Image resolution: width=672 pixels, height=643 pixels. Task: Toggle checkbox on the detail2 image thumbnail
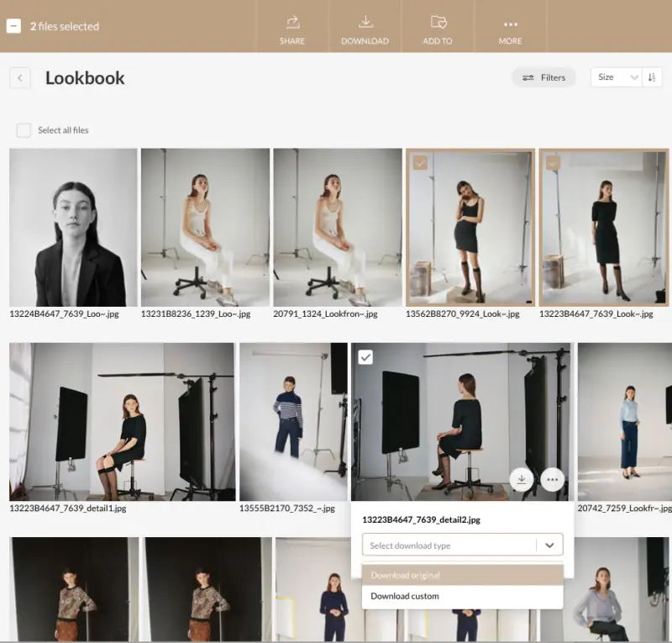(365, 357)
